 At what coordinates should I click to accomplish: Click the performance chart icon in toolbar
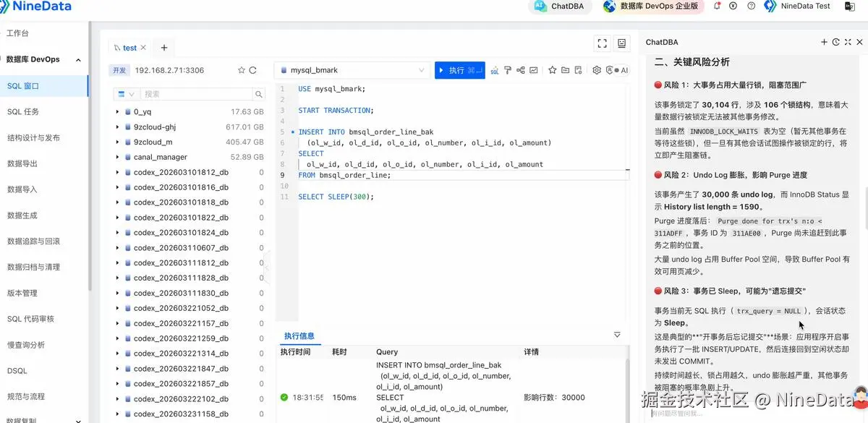534,70
